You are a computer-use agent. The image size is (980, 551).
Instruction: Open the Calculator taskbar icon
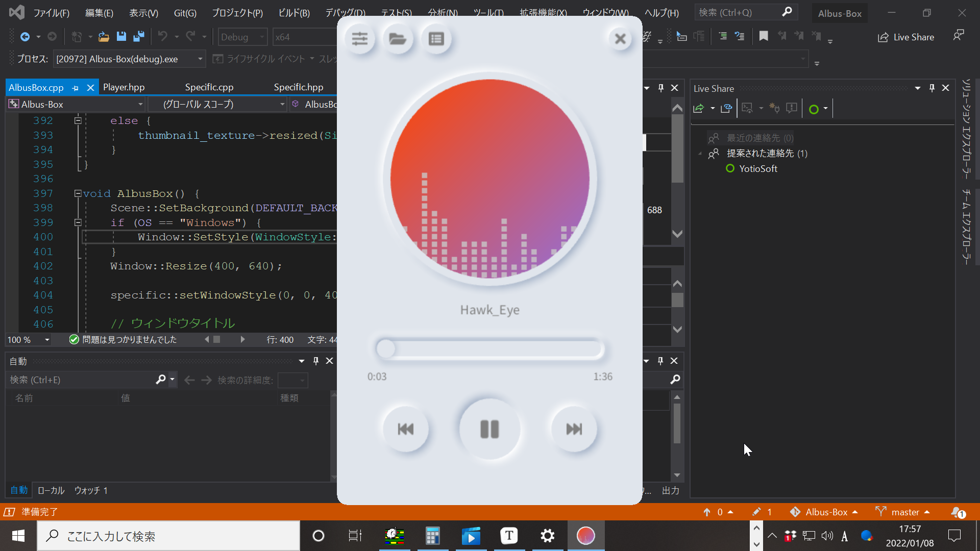[433, 536]
